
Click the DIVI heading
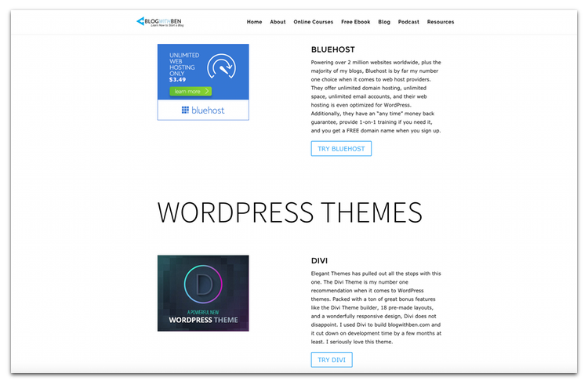point(319,260)
